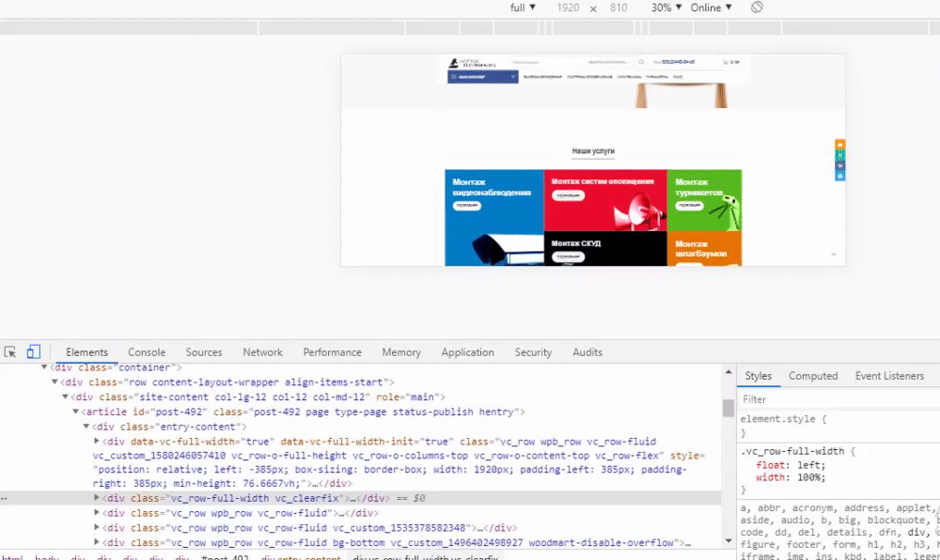Toggle the device toolbar icon
The width and height of the screenshot is (940, 560).
(34, 352)
